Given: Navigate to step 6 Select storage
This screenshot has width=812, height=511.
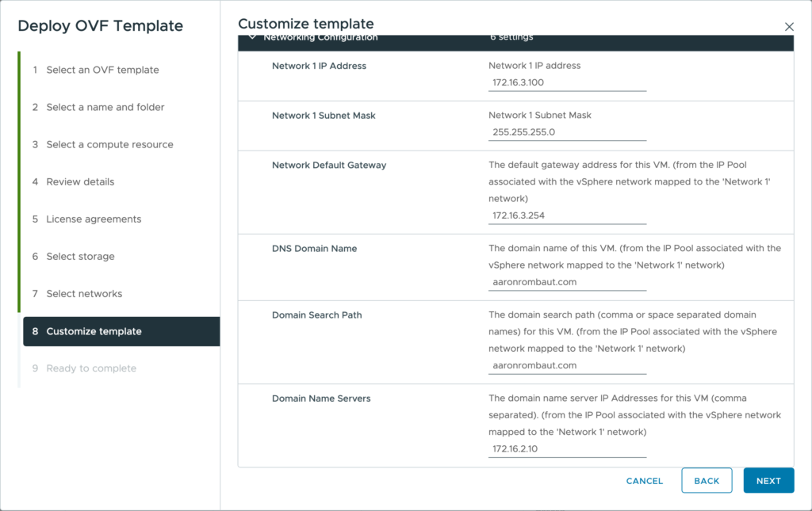Looking at the screenshot, I should [80, 256].
